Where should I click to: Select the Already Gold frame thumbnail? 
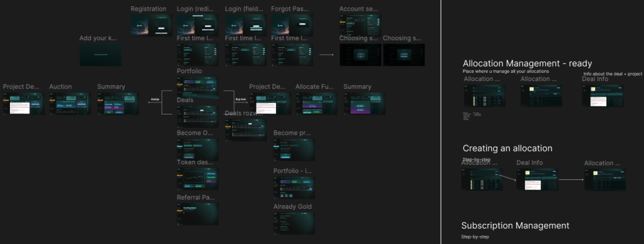point(294,223)
